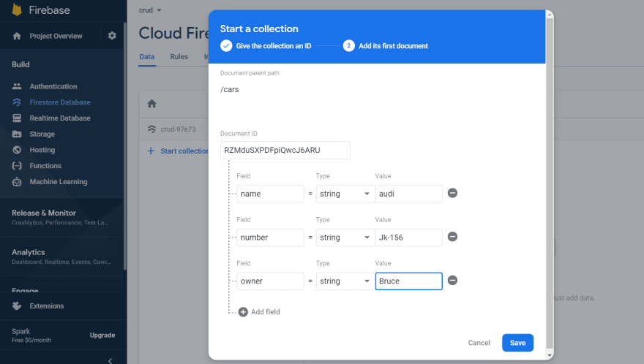
Task: Open the crud project dropdown
Action: (x=150, y=10)
